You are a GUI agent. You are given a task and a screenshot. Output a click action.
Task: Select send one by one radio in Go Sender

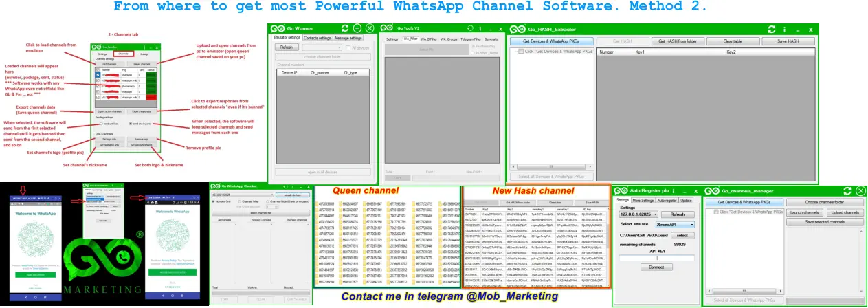(x=131, y=124)
